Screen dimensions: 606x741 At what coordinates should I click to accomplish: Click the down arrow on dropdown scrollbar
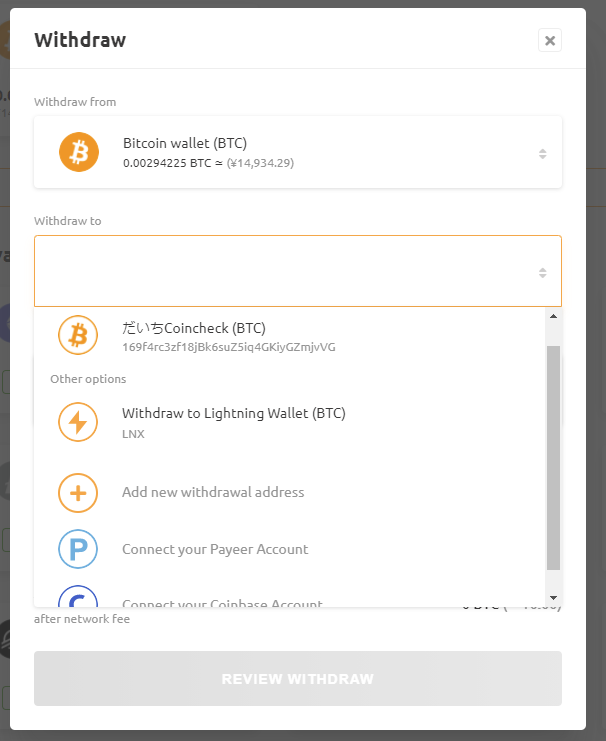(x=554, y=598)
